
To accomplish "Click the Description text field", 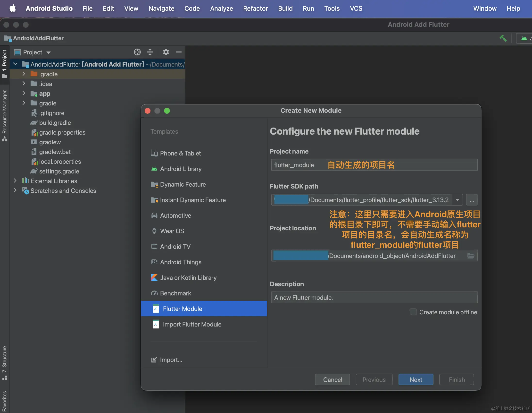I will [374, 297].
